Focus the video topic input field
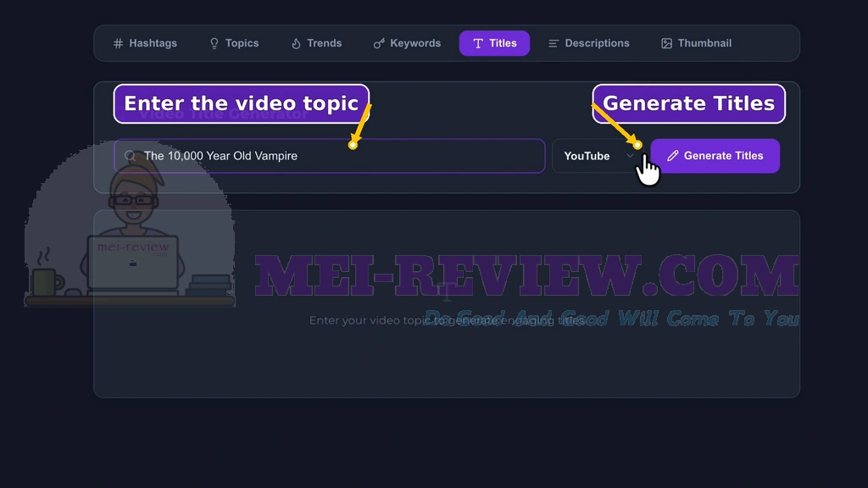 (330, 156)
